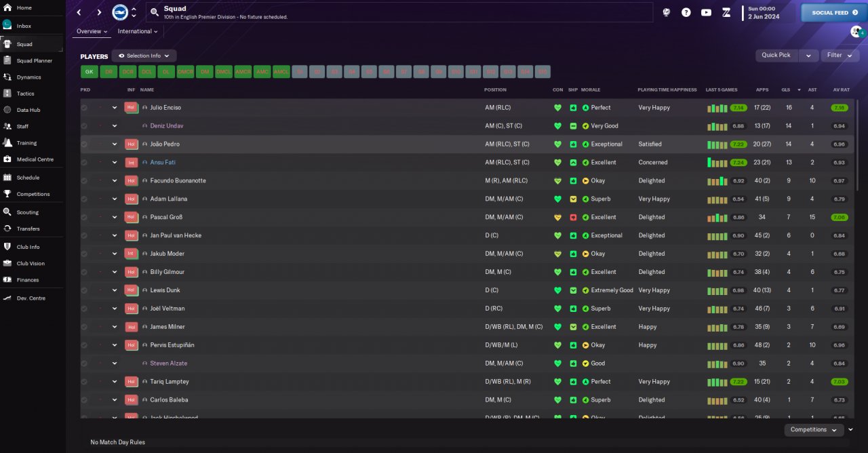Open the Data Hub
This screenshot has height=453, width=868.
28,110
